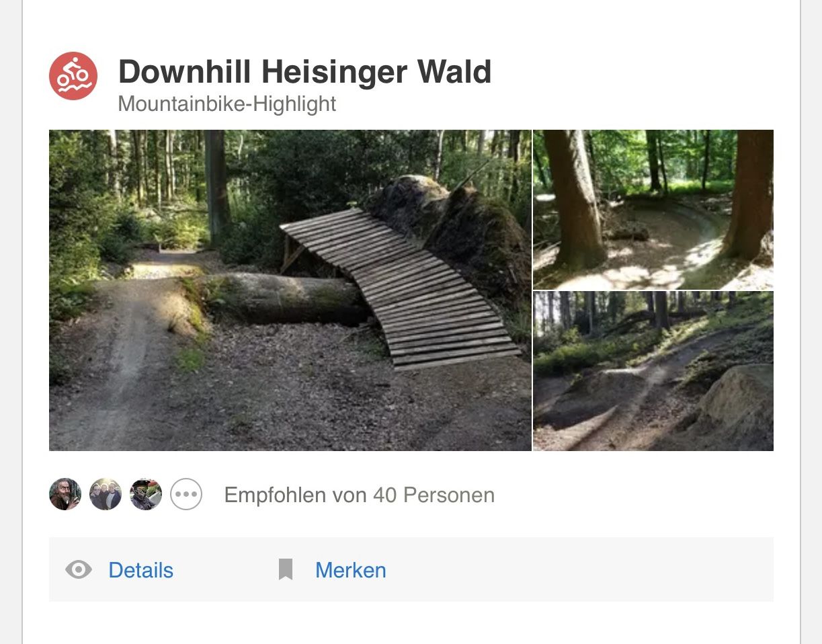Open the dirt jump photo at bottom right

(x=653, y=371)
